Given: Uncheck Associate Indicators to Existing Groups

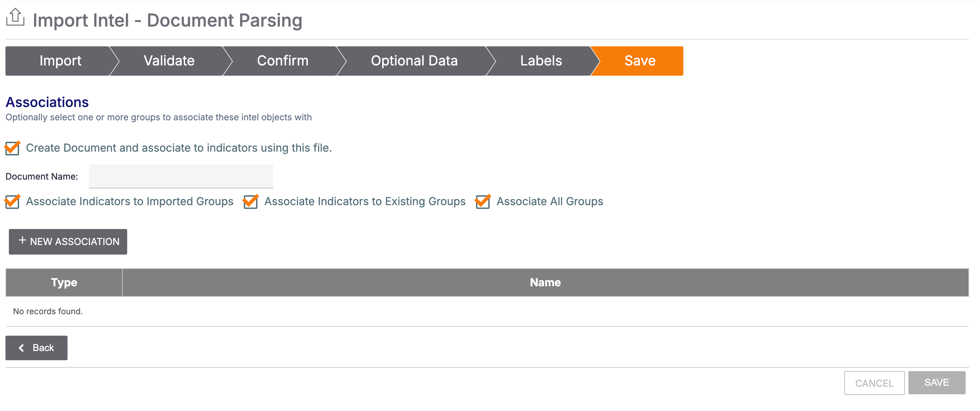Looking at the screenshot, I should point(251,201).
